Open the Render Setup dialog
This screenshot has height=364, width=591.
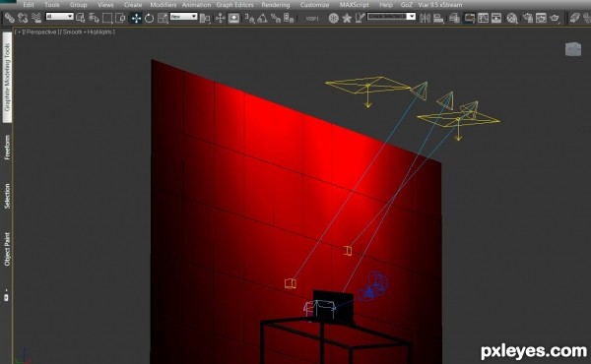[x=528, y=18]
